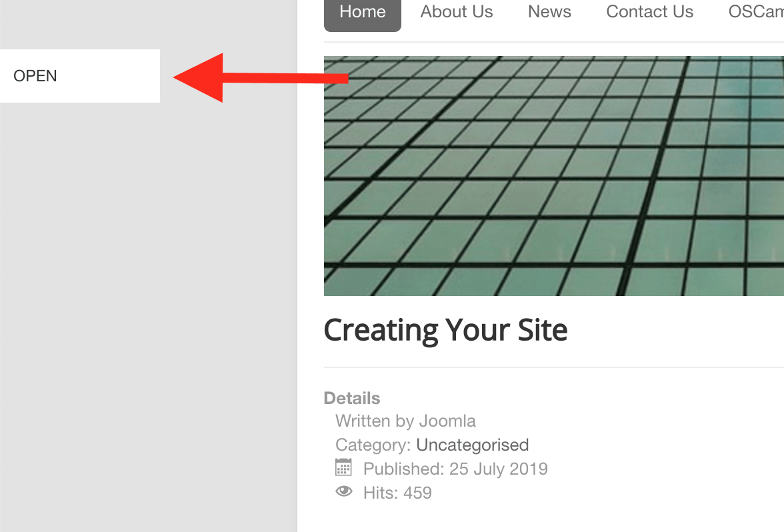
Task: Click the Written by Joomla text
Action: pos(405,421)
